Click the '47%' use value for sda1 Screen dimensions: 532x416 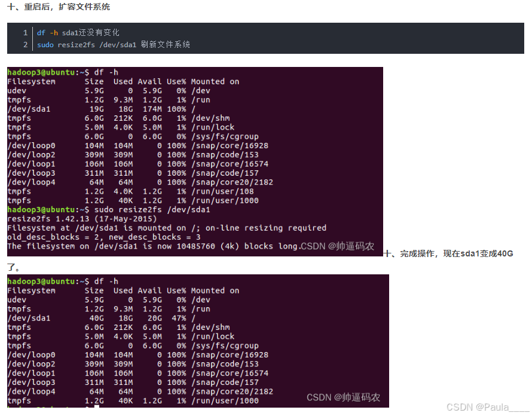(179, 318)
